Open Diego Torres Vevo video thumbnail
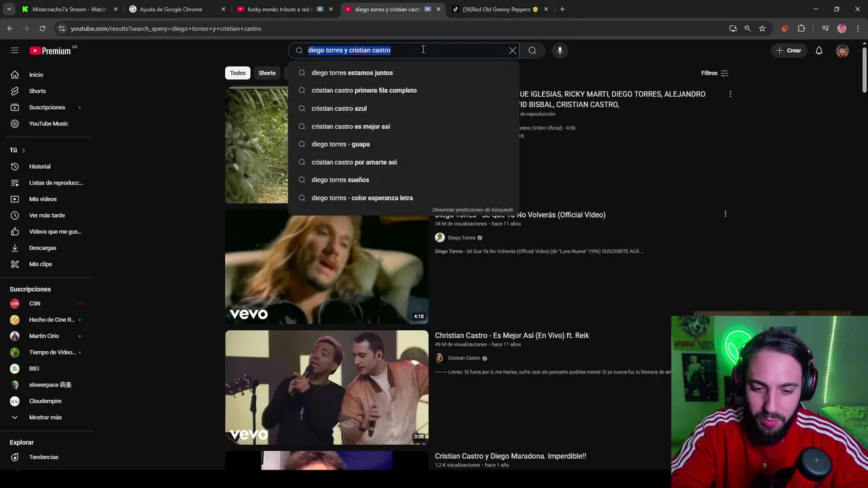 (x=327, y=267)
